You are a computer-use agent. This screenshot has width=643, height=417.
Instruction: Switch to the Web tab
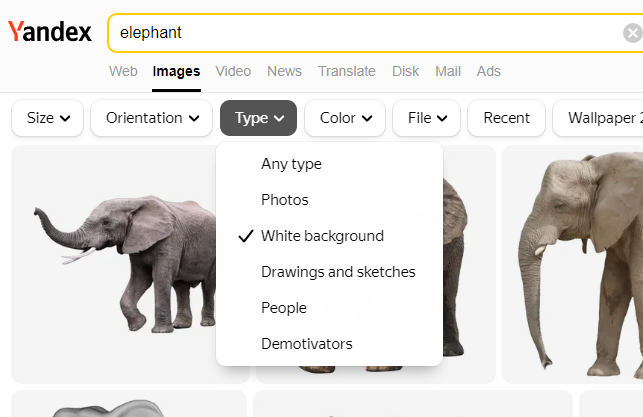[123, 71]
